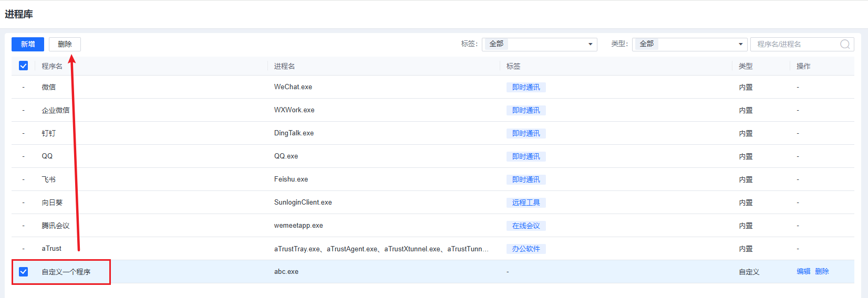Click the 在线会议 tag for 腾讯会议
The width and height of the screenshot is (868, 298).
coord(526,226)
